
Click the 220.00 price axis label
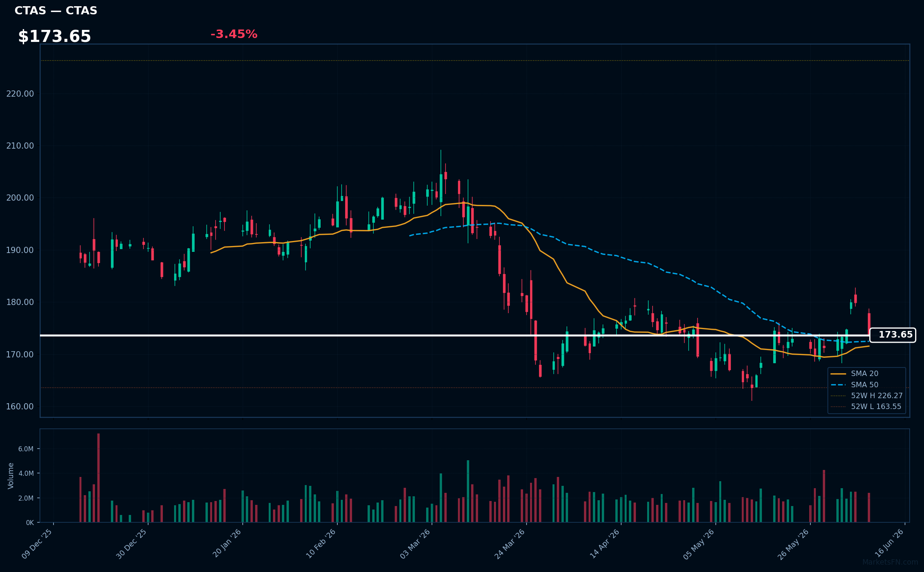(20, 94)
